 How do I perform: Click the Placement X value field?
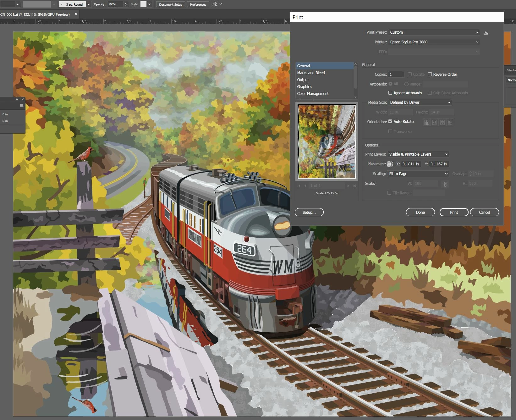coord(411,164)
